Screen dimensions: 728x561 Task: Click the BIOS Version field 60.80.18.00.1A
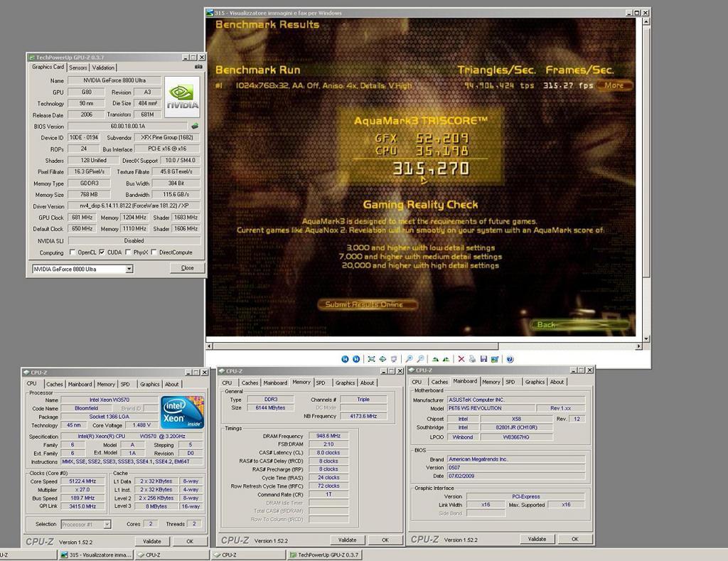pos(128,126)
